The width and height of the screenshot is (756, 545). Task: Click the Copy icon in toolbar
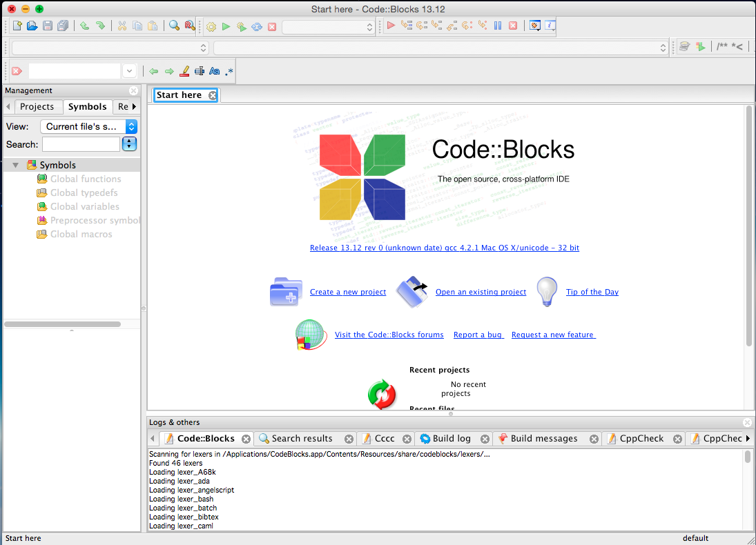coord(137,26)
